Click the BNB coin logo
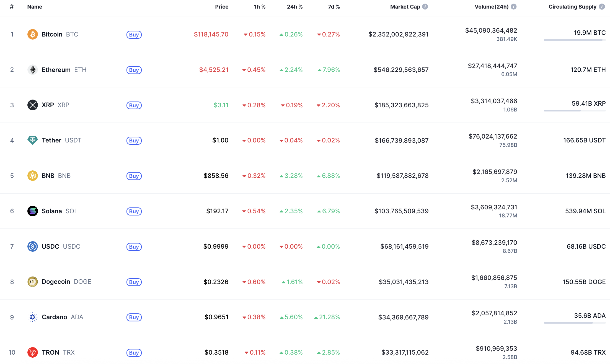 (x=32, y=176)
